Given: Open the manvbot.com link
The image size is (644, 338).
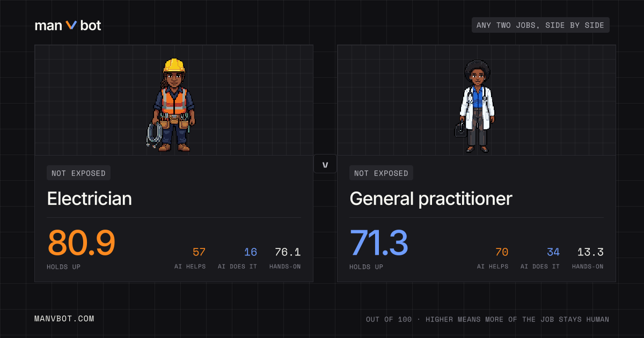Looking at the screenshot, I should coord(64,319).
